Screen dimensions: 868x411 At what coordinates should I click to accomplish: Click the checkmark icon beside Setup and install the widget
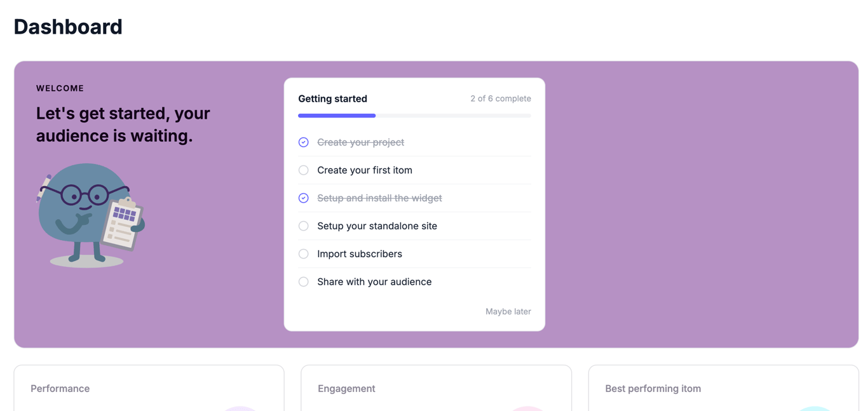(x=304, y=198)
